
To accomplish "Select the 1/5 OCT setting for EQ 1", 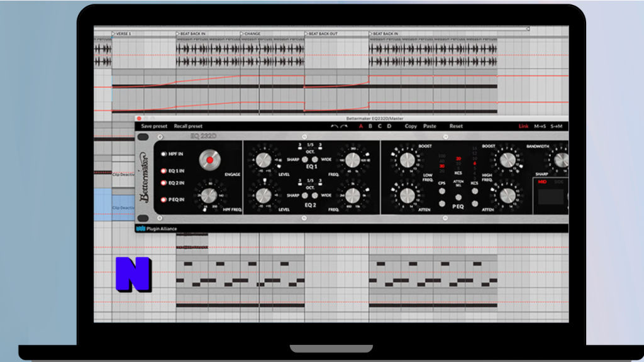I will [310, 146].
